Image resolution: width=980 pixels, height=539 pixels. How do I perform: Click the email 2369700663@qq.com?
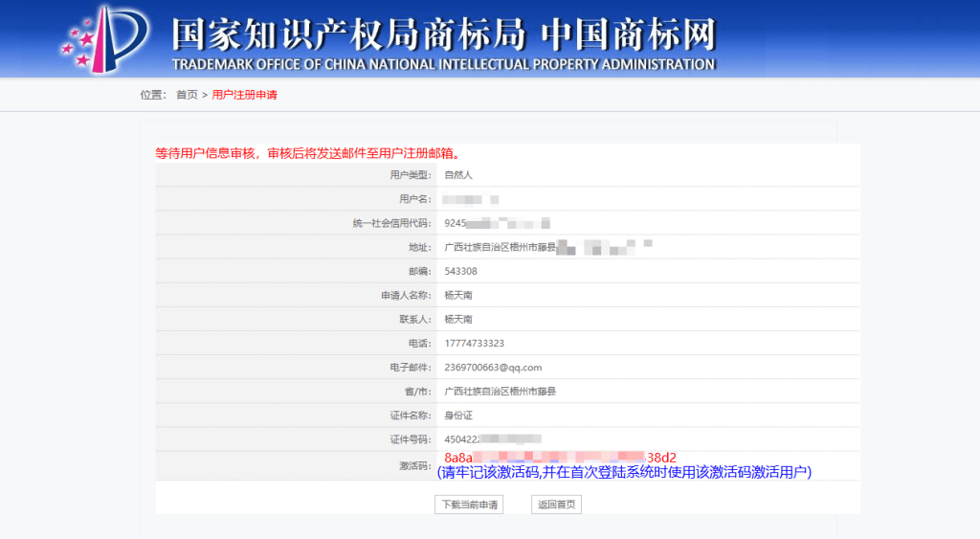pos(493,368)
